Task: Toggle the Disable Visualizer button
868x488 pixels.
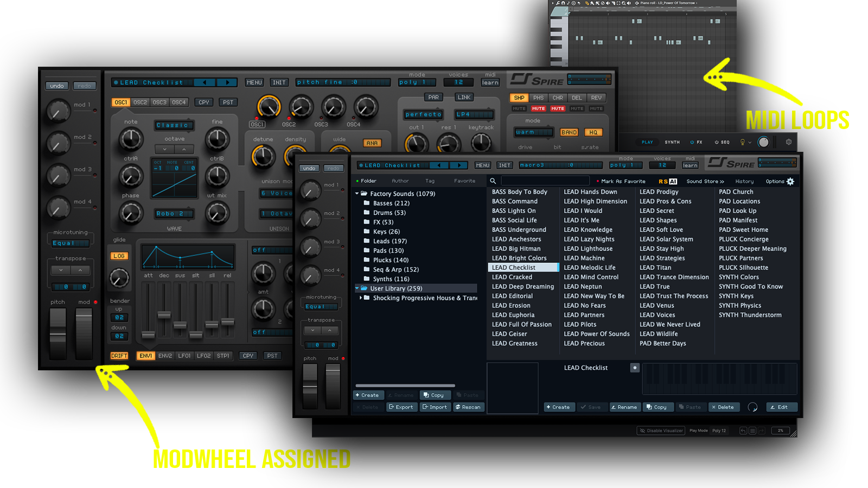Action: [661, 431]
